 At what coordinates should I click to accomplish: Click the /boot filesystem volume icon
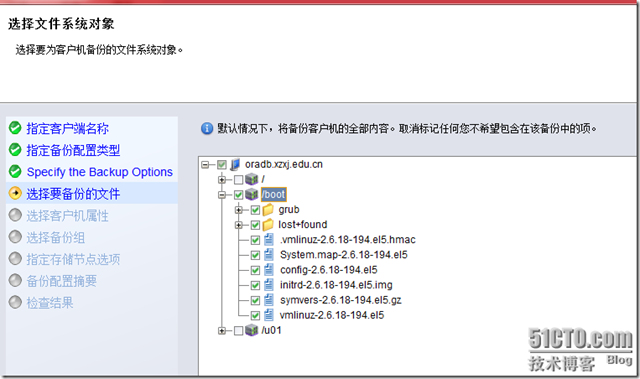point(252,195)
